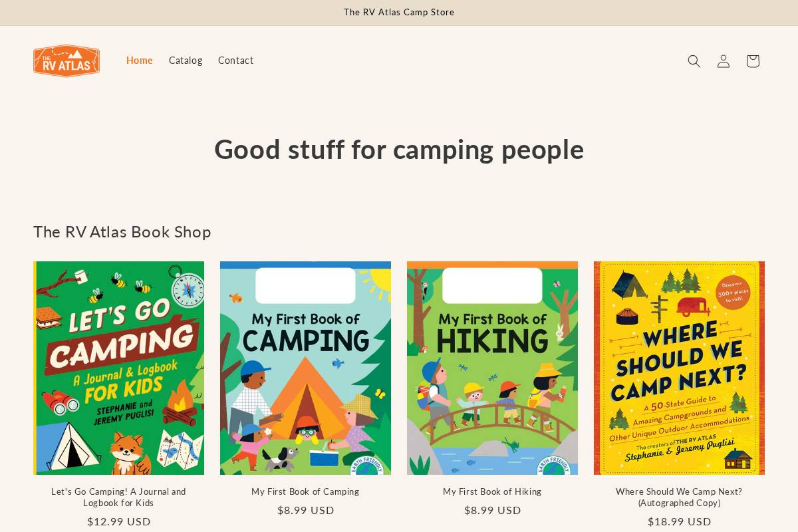Open My First Book of Camping product

coord(305,491)
